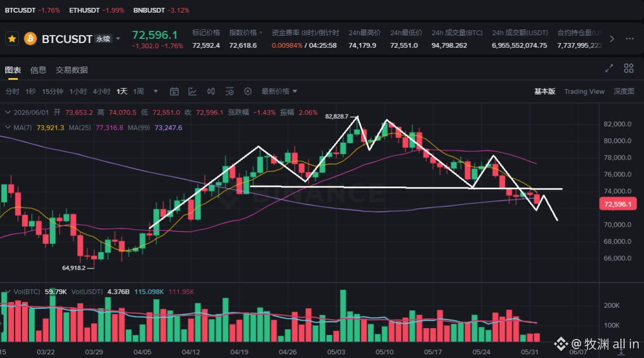Open the chart settings list icon

click(229, 91)
